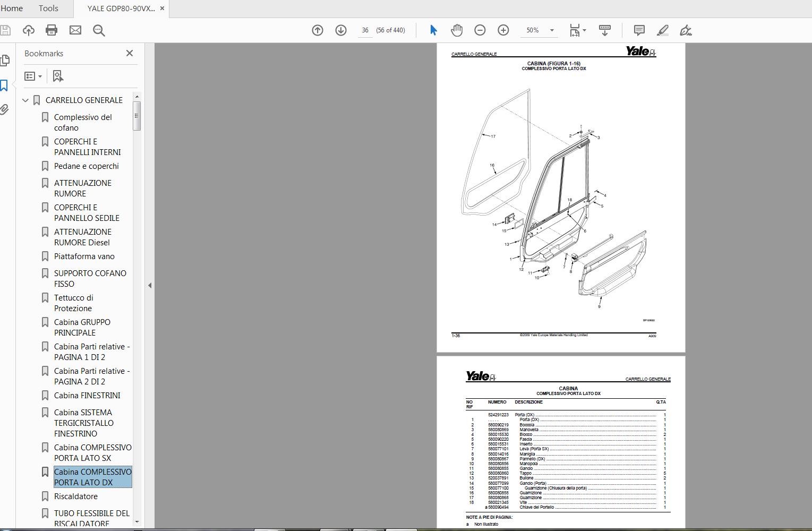This screenshot has height=531, width=812.
Task: Click the CABINA (FIGURA 1-16) page heading
Action: click(554, 64)
